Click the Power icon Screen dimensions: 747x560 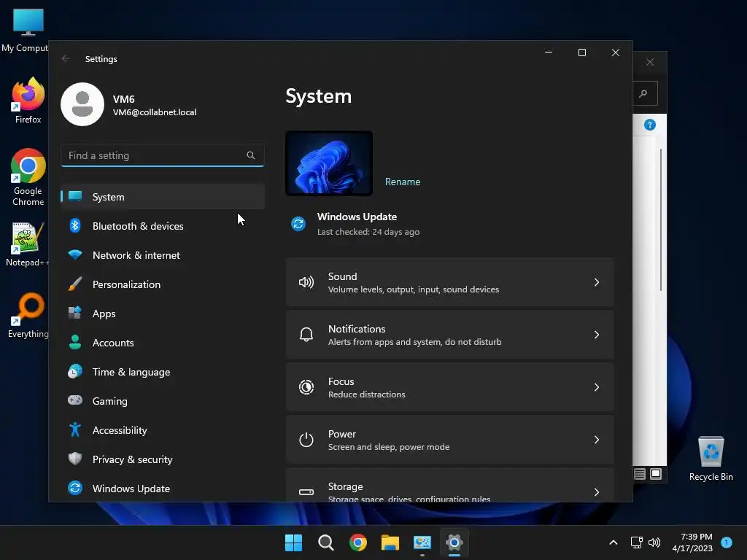point(306,440)
